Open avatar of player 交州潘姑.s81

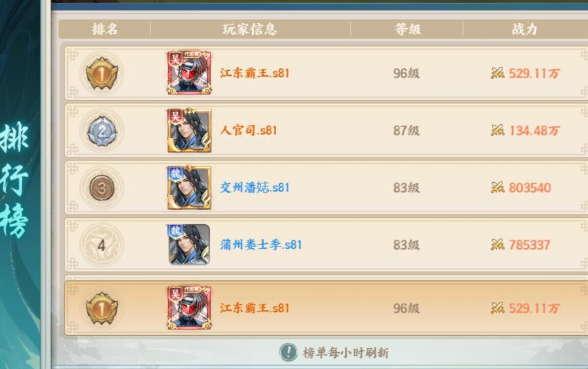189,187
